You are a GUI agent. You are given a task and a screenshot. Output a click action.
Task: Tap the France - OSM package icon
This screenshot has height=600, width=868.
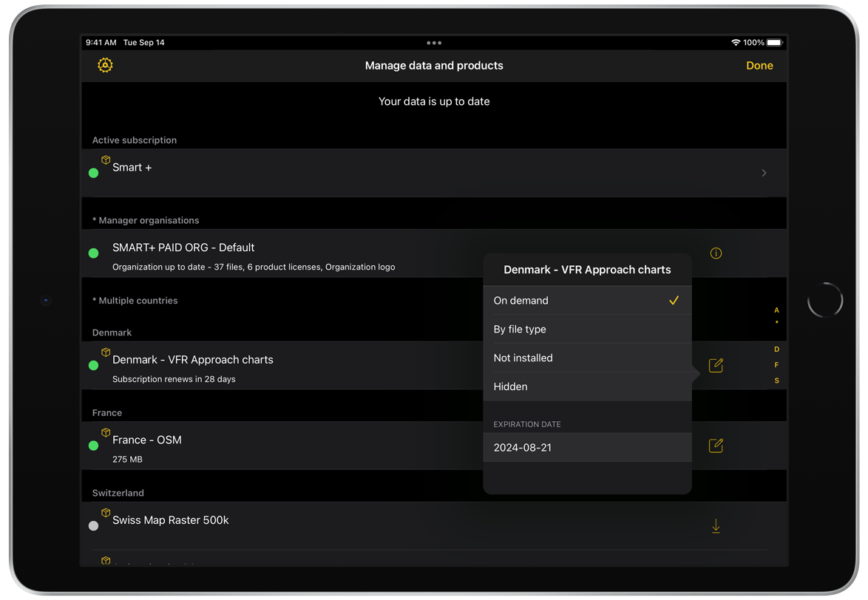tap(106, 432)
